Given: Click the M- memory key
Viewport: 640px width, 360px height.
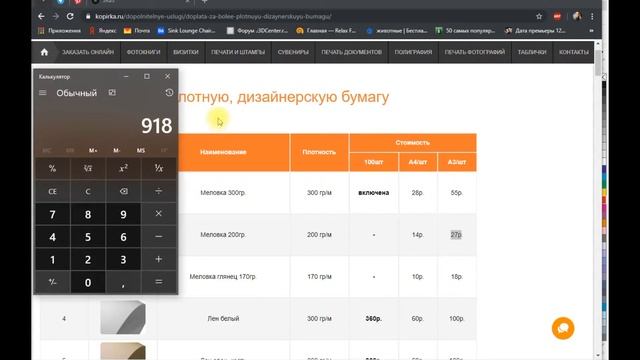Looking at the screenshot, I should coord(117,151).
